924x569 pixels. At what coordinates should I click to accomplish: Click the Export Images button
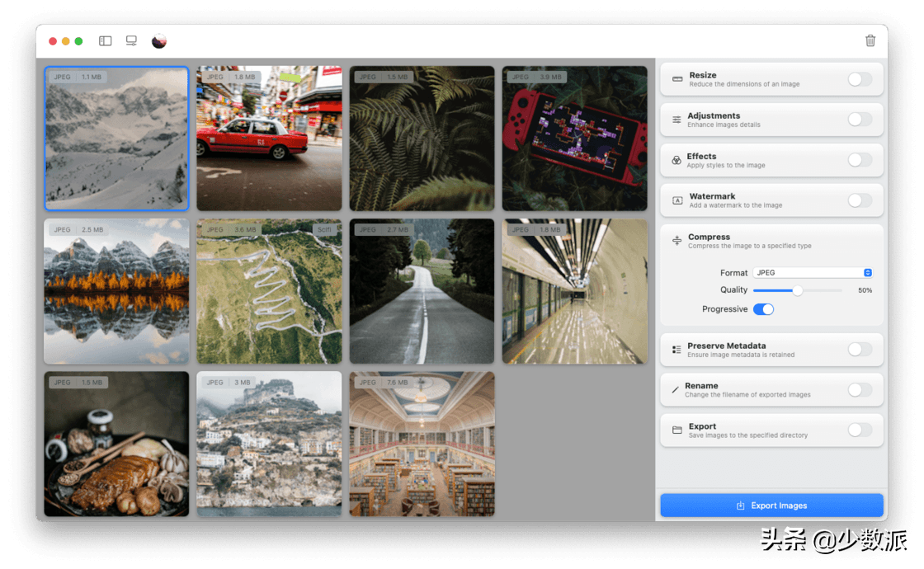[771, 506]
